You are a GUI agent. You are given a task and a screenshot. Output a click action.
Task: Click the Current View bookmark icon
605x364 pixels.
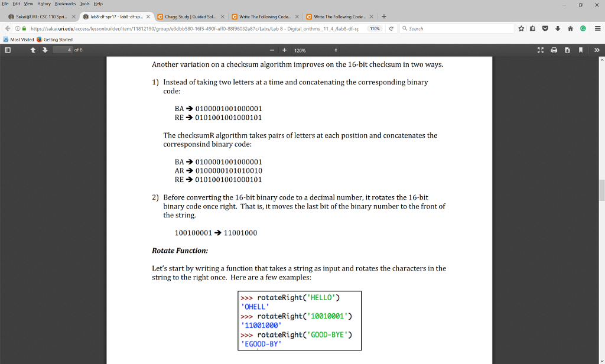[x=581, y=50]
